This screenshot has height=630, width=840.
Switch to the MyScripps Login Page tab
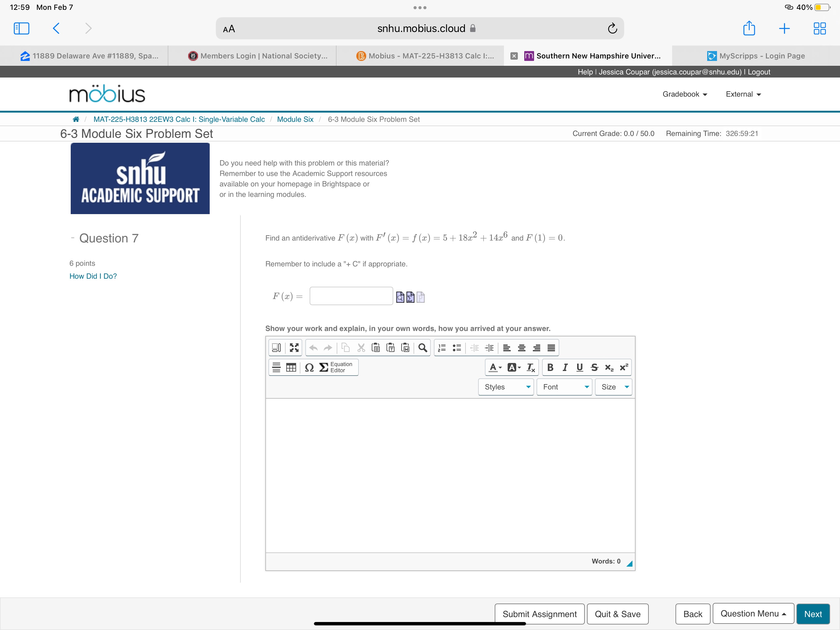click(x=756, y=56)
